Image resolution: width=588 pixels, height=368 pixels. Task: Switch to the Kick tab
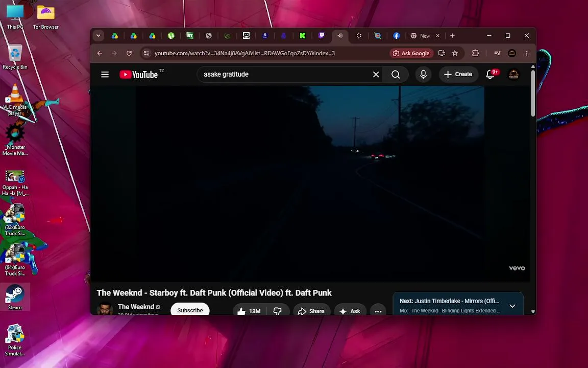click(x=302, y=36)
